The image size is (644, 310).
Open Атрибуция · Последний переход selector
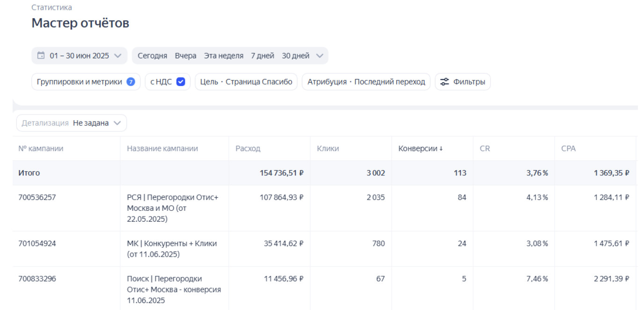tap(366, 82)
